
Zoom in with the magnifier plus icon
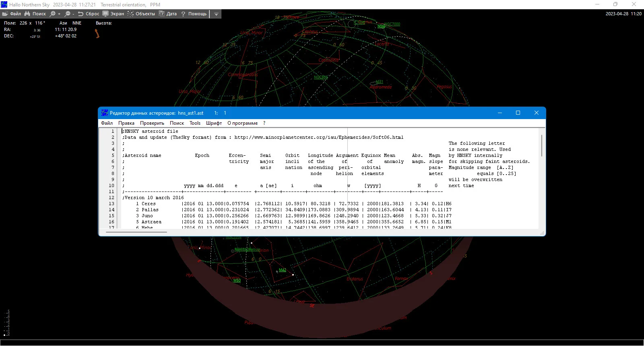[55, 14]
